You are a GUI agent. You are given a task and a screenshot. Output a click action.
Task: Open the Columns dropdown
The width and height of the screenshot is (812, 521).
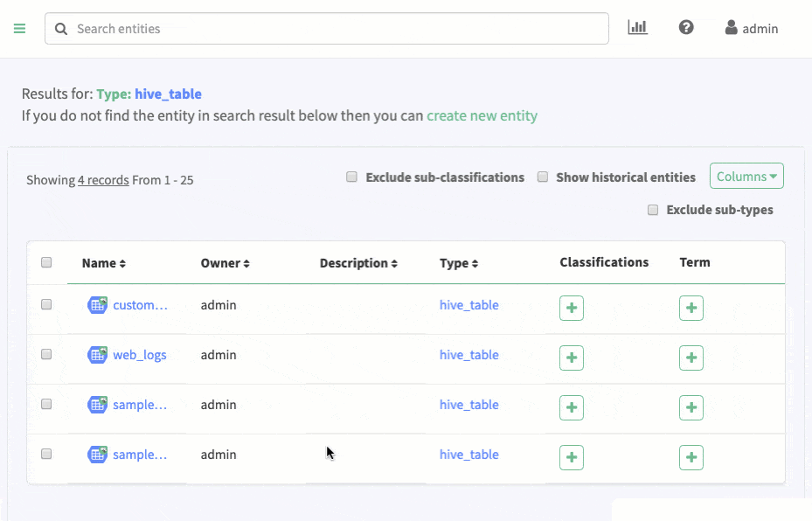point(746,177)
